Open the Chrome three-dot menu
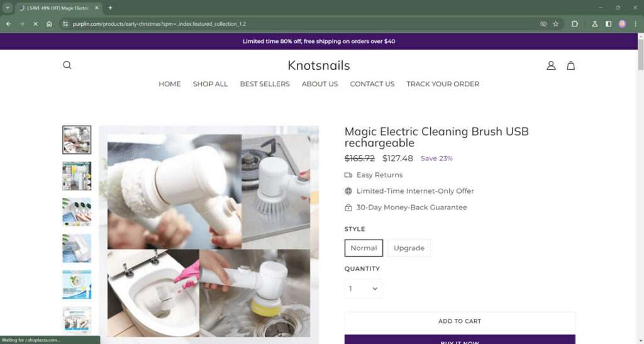Image resolution: width=644 pixels, height=344 pixels. pyautogui.click(x=635, y=24)
